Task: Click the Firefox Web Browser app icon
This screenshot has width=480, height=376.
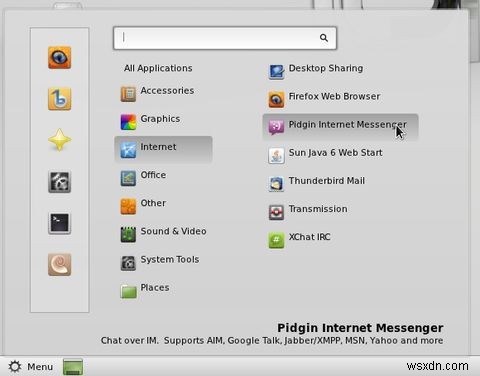Action: [276, 99]
